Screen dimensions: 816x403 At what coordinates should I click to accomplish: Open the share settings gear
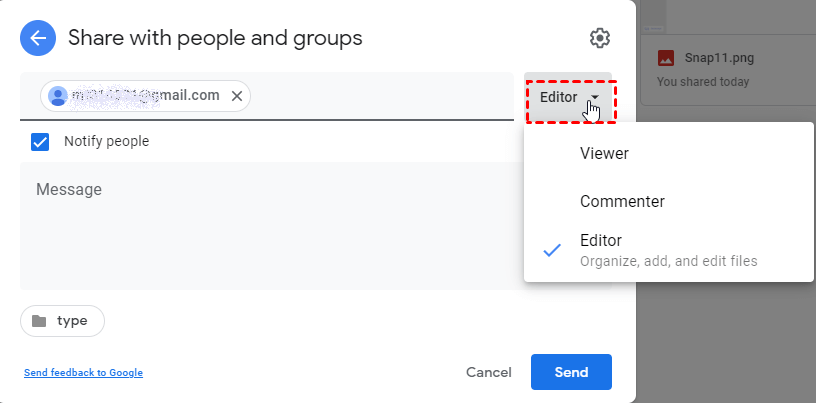pyautogui.click(x=599, y=39)
